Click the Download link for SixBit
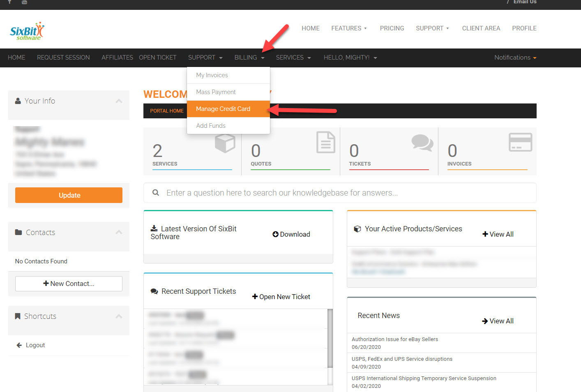The image size is (581, 392). click(291, 234)
